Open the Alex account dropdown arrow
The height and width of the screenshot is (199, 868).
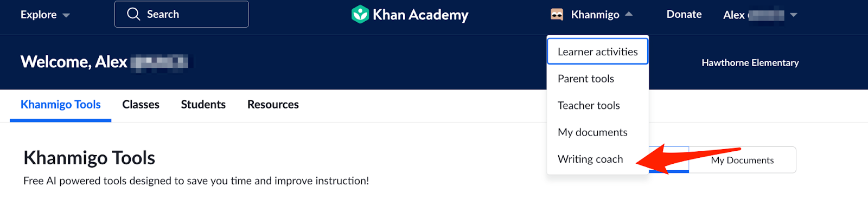point(794,15)
